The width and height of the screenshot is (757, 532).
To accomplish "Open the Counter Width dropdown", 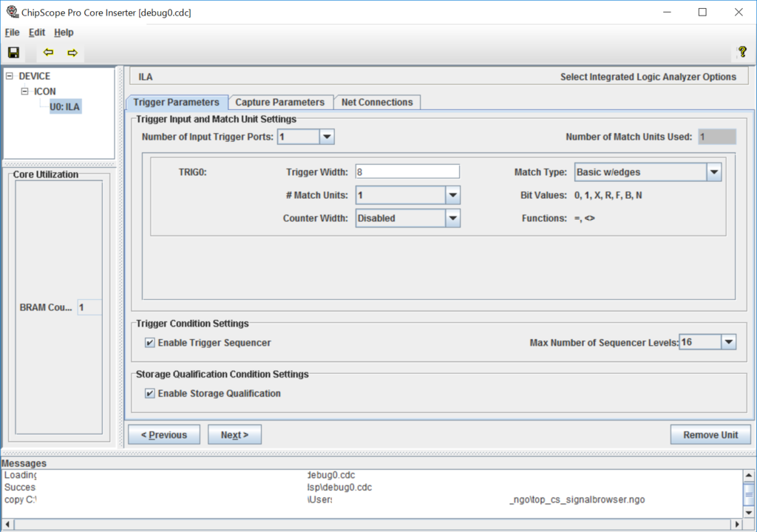I will [452, 218].
